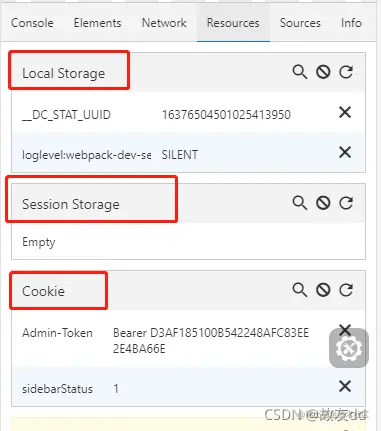Screen dimensions: 381x431
Task: Go to the Network tab
Action: (x=164, y=23)
